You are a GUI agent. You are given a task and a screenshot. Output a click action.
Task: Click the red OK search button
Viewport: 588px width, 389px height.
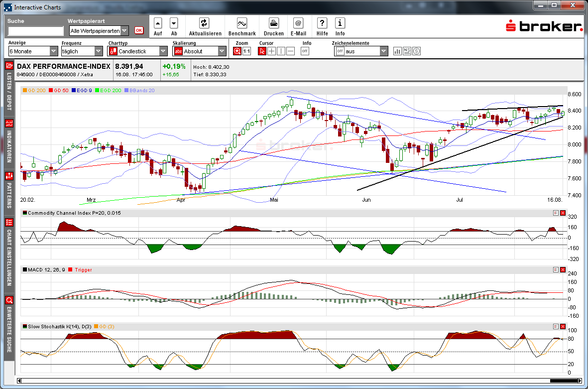pyautogui.click(x=139, y=30)
